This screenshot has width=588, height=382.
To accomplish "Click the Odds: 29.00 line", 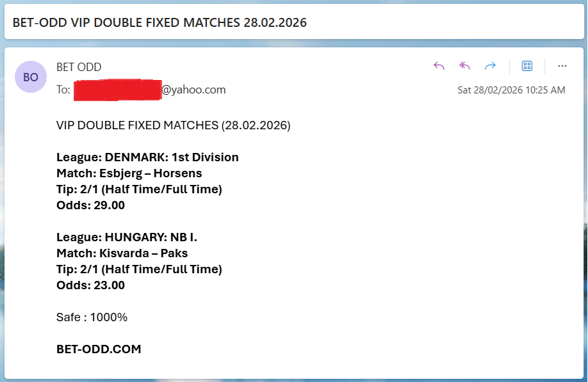I will pyautogui.click(x=90, y=205).
